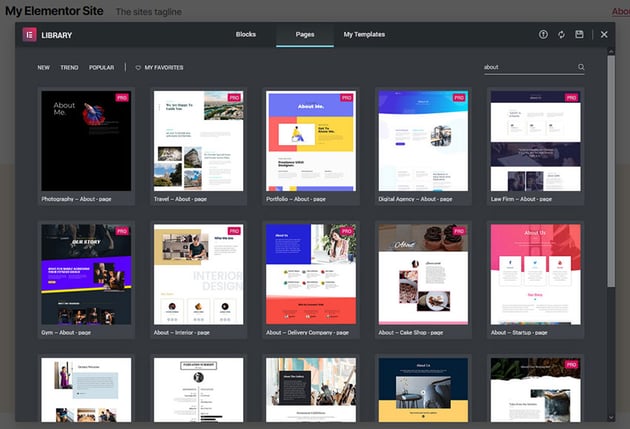Click the save template icon
This screenshot has height=429, width=630.
point(579,35)
